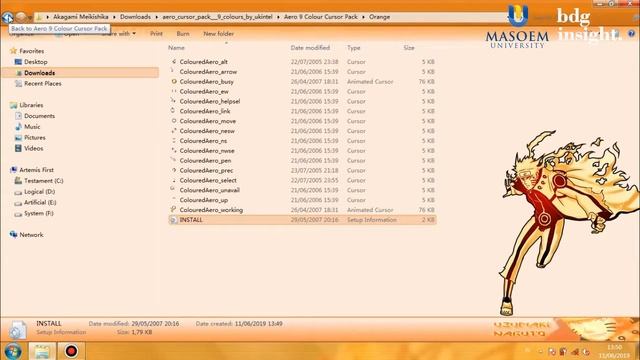Expand the arrow after aero_cursor_pack__9_colours_by_ukintel

coord(278,17)
